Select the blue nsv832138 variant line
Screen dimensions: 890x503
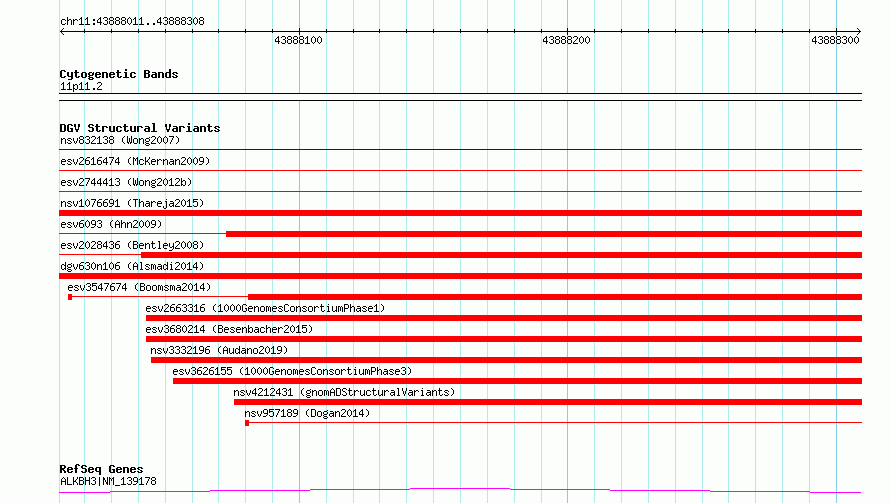click(460, 150)
